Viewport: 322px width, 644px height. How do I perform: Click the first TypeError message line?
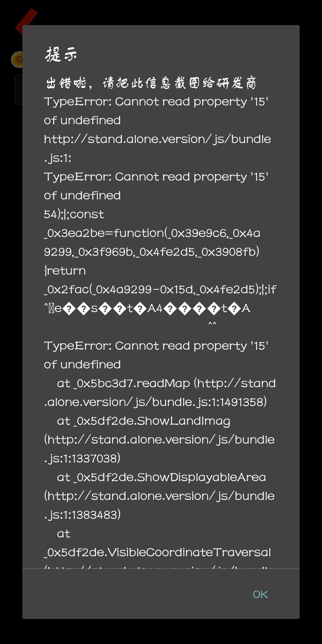click(x=156, y=102)
